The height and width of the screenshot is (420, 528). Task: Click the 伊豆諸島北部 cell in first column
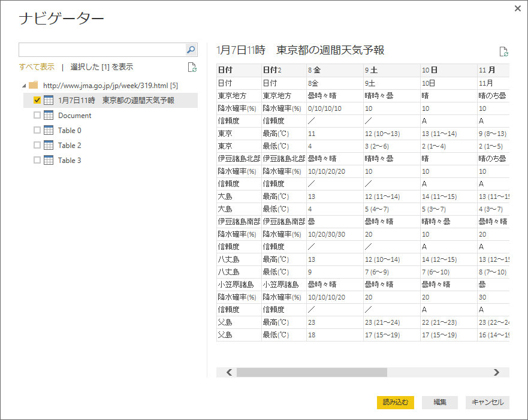pos(239,159)
